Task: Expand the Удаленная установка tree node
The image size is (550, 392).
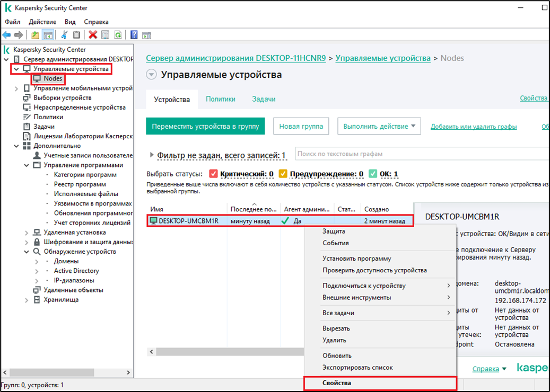Action: click(x=27, y=233)
